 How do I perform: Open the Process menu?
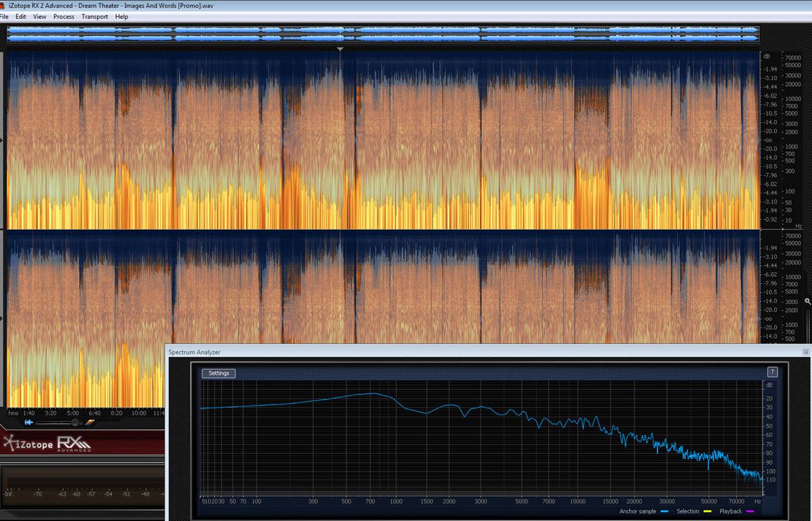[x=64, y=16]
